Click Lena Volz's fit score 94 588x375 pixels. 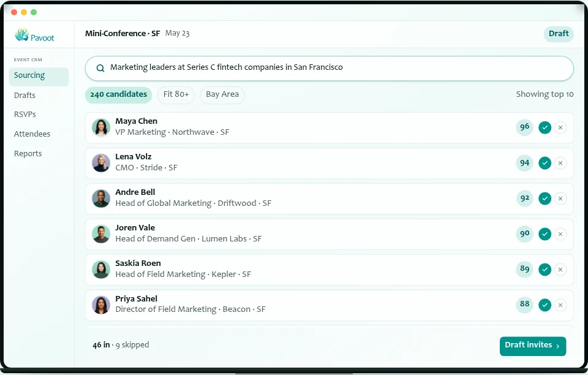pos(524,163)
